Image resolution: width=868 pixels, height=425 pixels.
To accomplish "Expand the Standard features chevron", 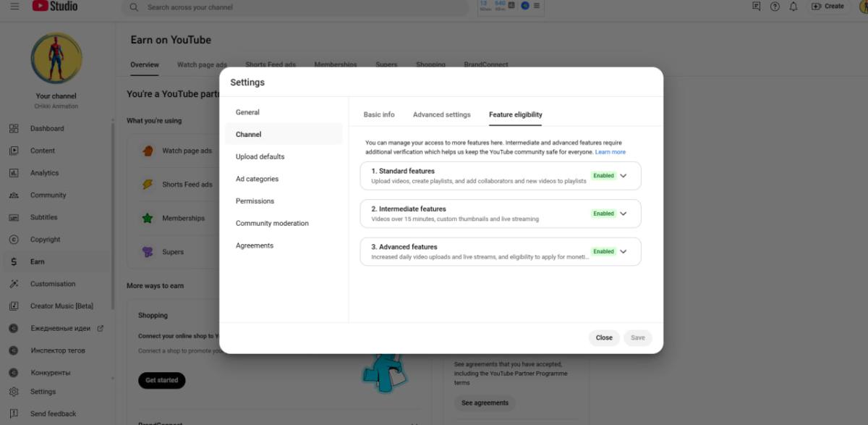I will (624, 176).
